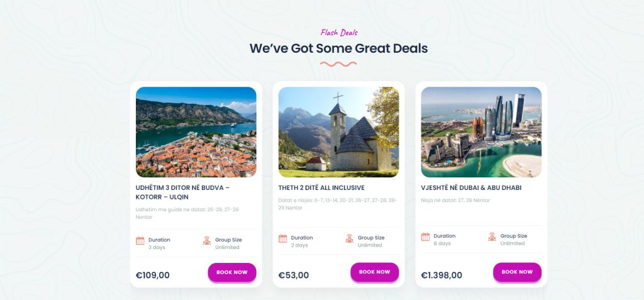Click calendar duration icon on Dubai card

point(426,236)
